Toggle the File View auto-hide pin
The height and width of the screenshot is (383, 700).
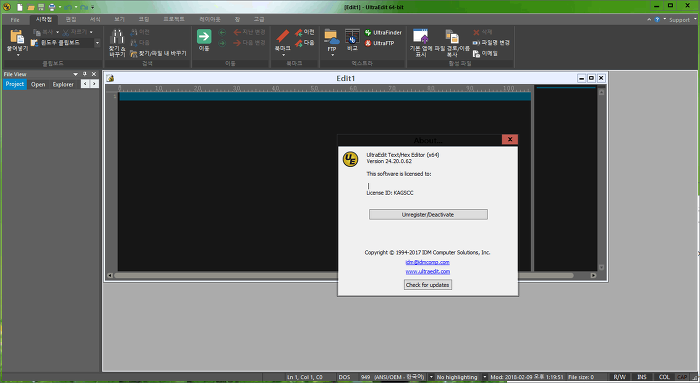(85, 74)
